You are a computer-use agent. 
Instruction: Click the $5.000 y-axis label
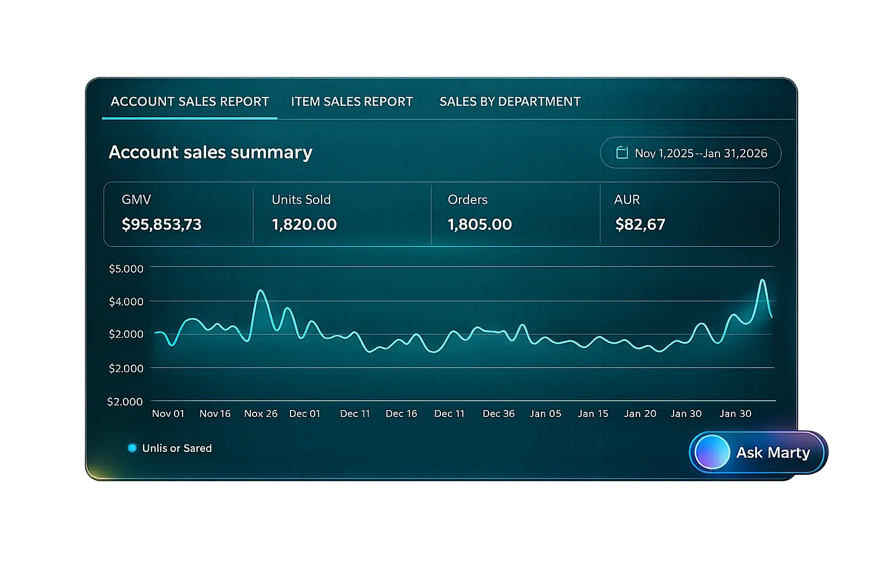click(x=126, y=268)
